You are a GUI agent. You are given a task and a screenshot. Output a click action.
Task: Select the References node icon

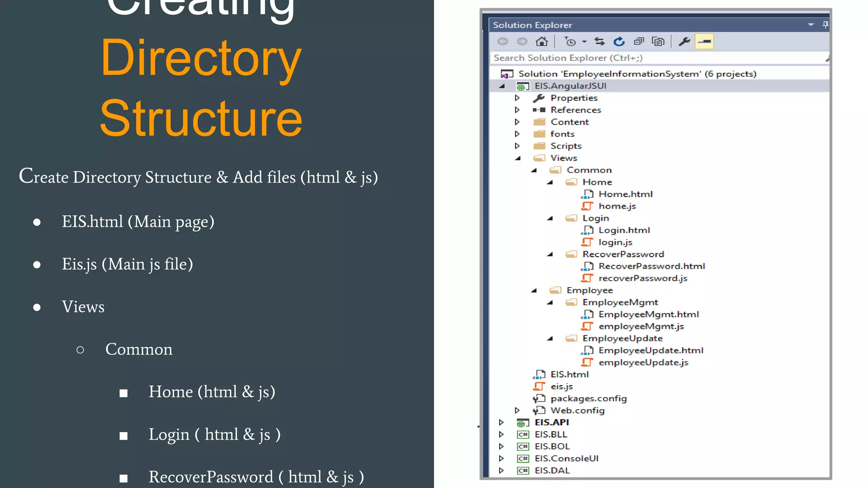tap(539, 110)
